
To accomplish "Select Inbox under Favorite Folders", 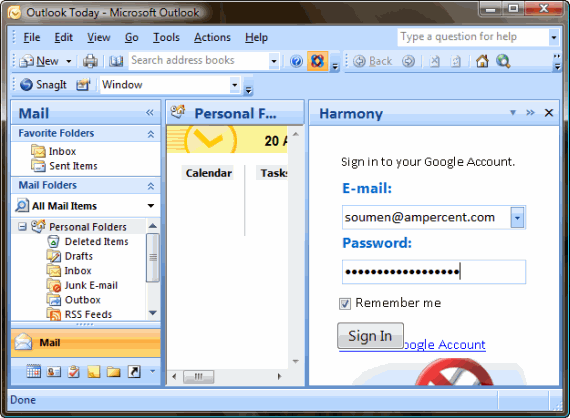I will pos(54,151).
